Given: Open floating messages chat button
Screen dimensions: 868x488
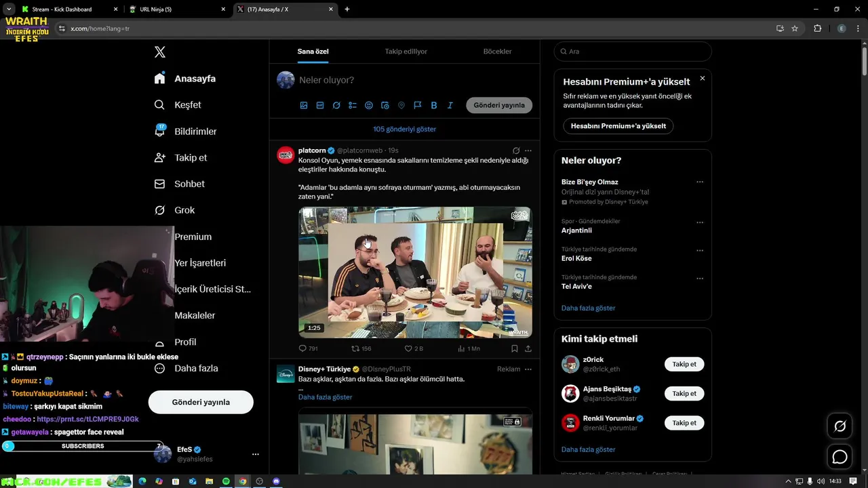Looking at the screenshot, I should tap(840, 457).
